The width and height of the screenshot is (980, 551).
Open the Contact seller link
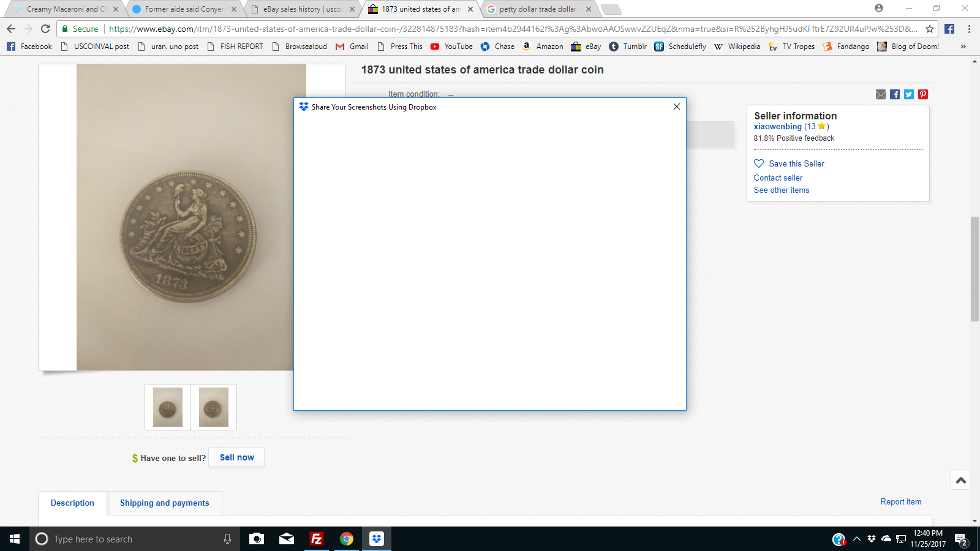tap(778, 178)
